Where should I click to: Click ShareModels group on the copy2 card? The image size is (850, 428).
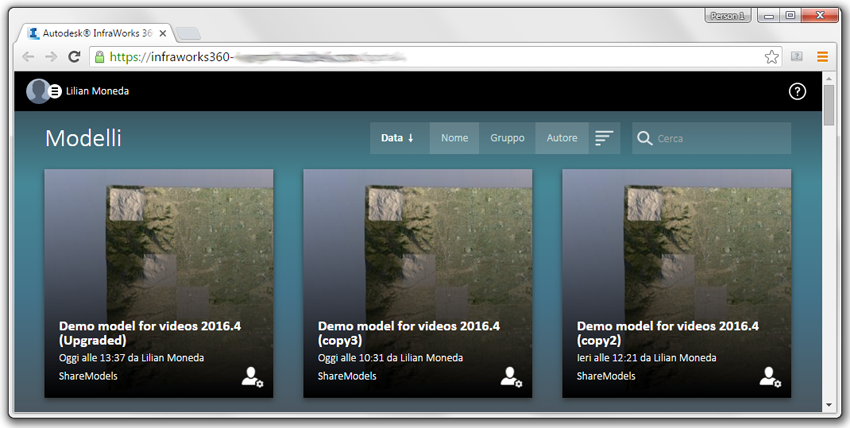point(606,376)
